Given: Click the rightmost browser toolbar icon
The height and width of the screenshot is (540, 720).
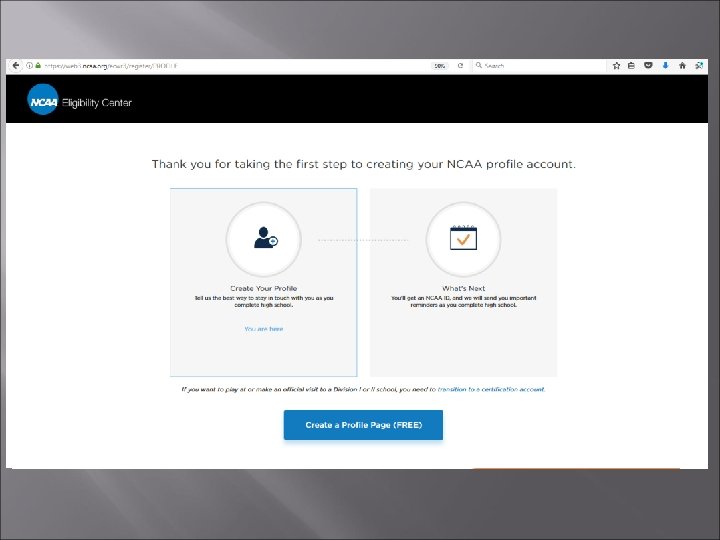Looking at the screenshot, I should coord(699,66).
